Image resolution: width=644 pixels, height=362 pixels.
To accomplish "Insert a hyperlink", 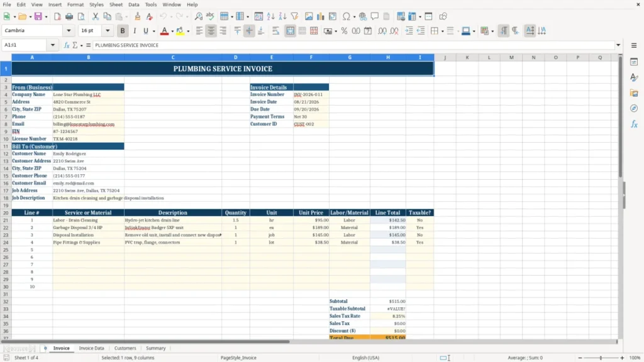I will [363, 16].
